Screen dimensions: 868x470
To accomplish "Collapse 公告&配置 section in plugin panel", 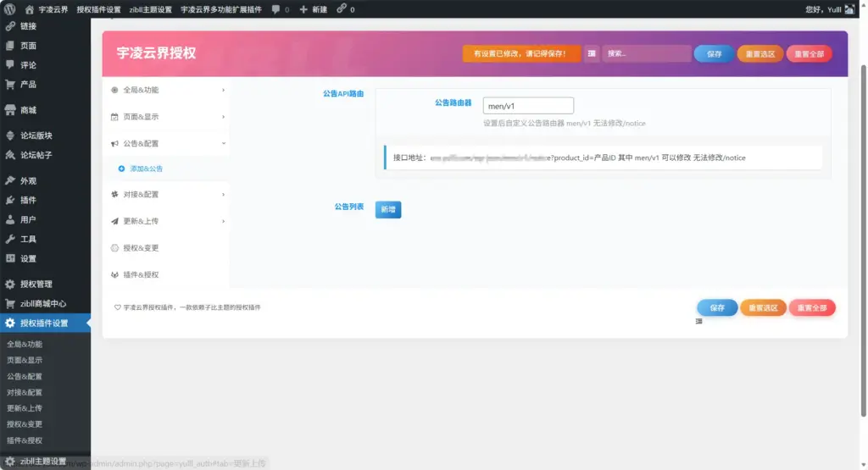I will (x=167, y=143).
